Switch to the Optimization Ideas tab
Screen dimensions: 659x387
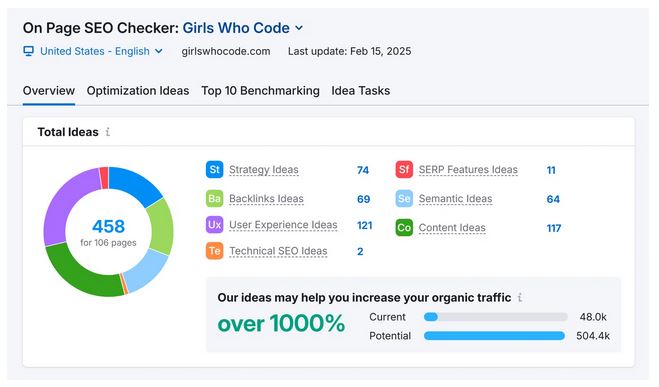click(138, 91)
